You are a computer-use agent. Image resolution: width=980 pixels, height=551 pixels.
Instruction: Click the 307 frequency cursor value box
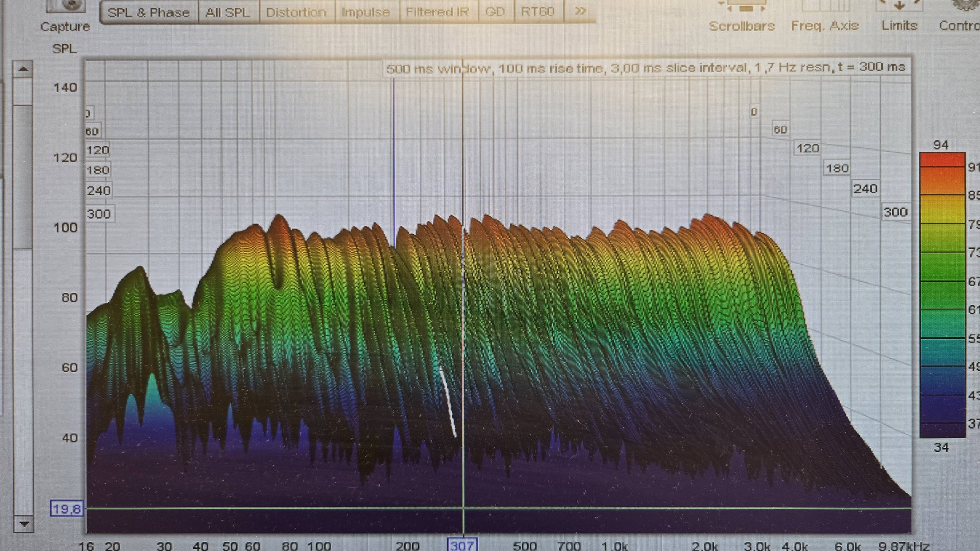tap(462, 545)
